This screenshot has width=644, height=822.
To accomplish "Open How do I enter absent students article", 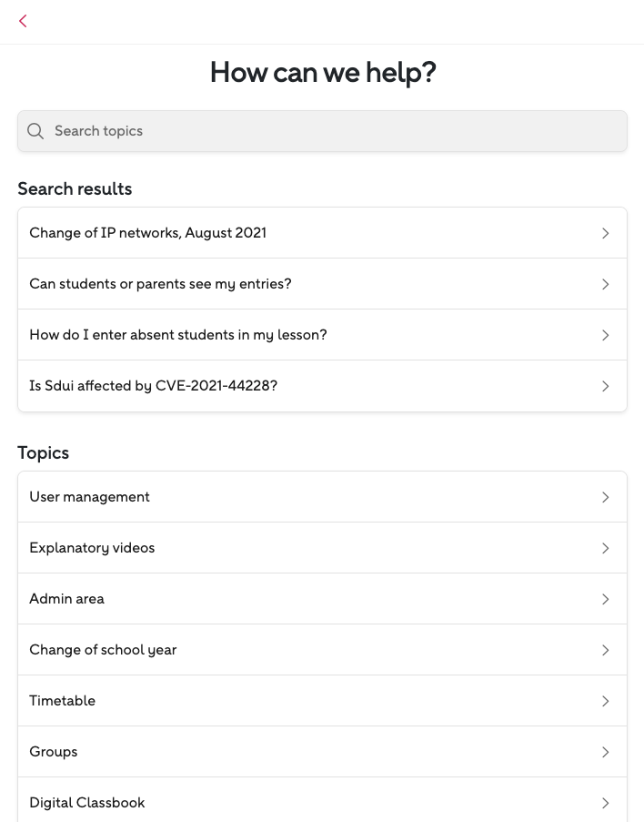I will [178, 335].
